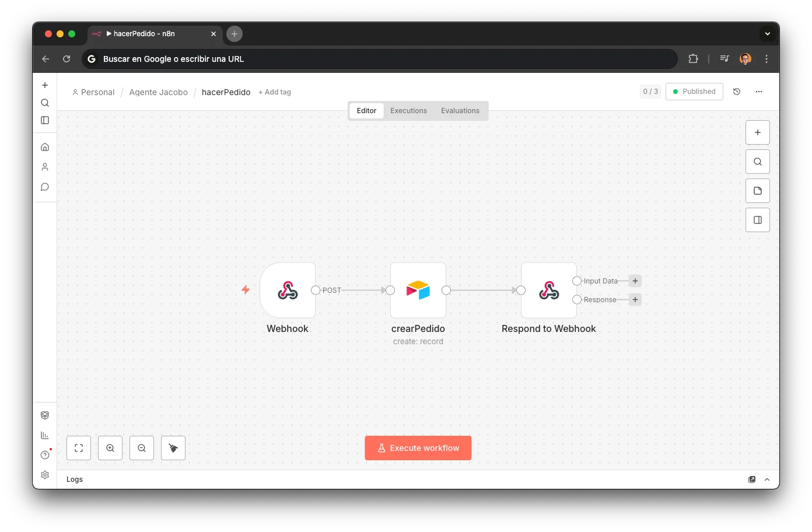Open the workflow options menu (three dots)
812x532 pixels.
pyautogui.click(x=759, y=92)
